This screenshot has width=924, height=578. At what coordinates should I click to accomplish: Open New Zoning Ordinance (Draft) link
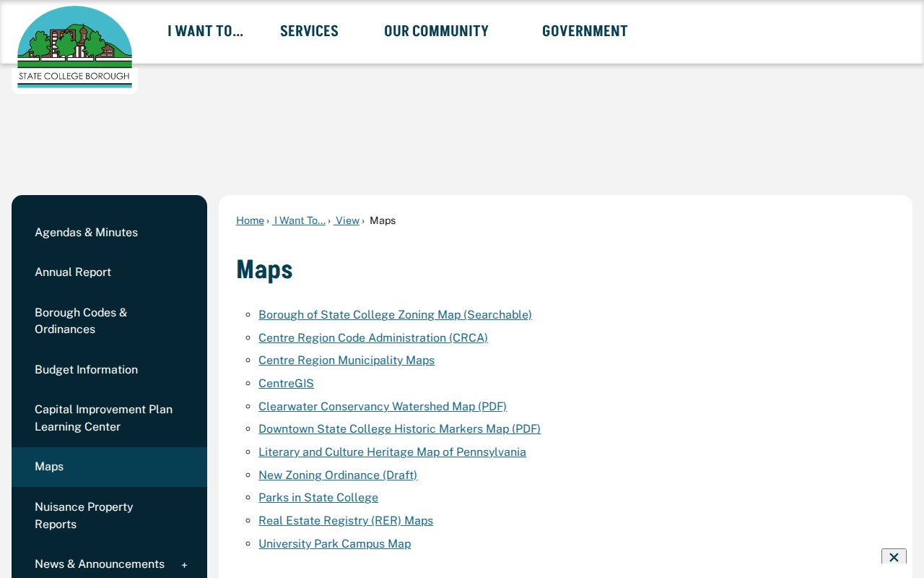tap(338, 475)
